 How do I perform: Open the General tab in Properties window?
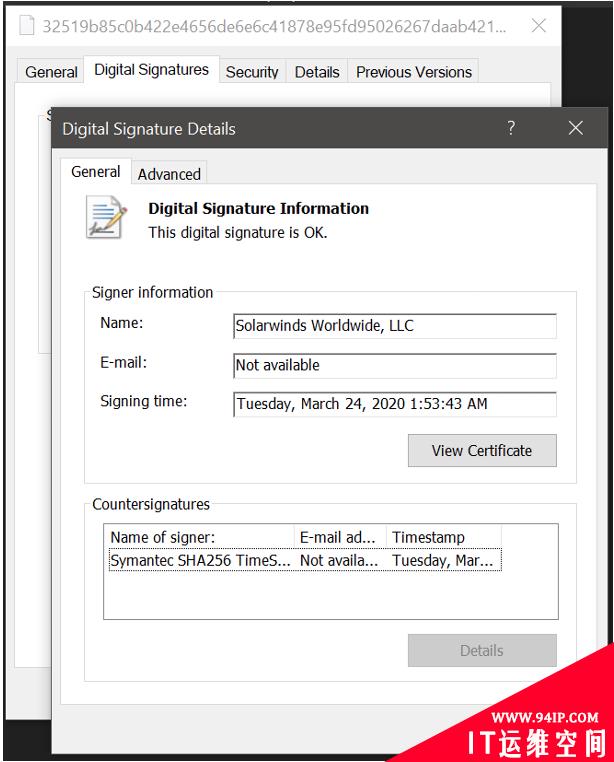[51, 72]
